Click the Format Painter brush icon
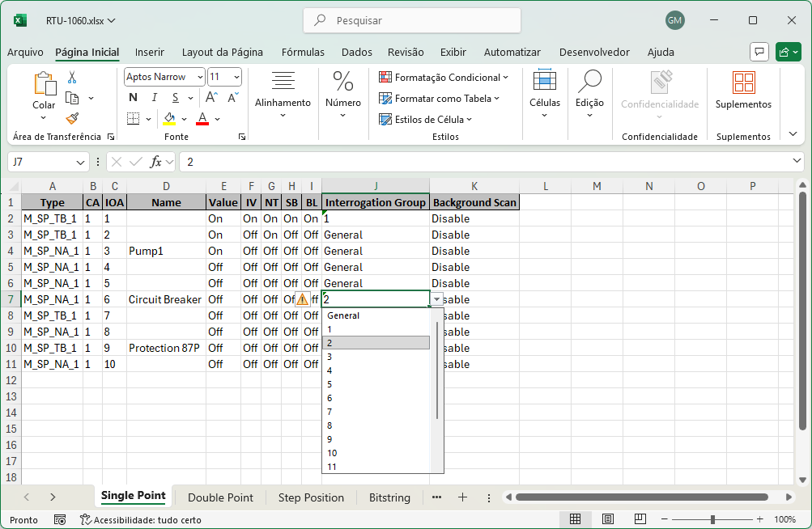 [72, 118]
